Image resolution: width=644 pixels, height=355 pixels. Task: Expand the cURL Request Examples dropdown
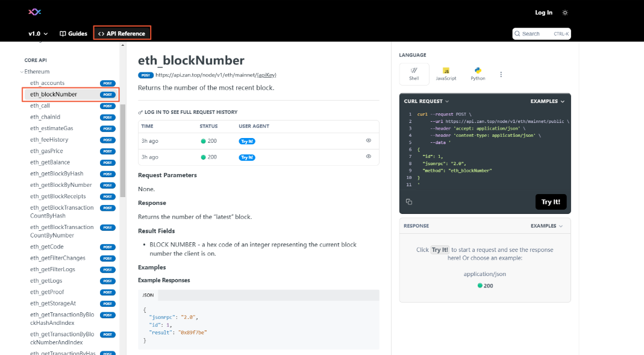coord(547,101)
